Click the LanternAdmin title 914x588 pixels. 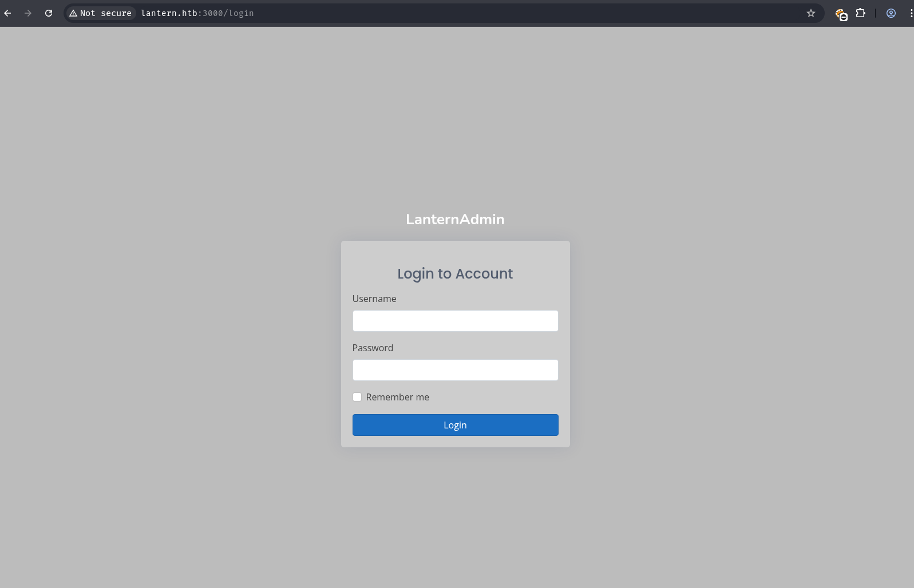point(455,219)
